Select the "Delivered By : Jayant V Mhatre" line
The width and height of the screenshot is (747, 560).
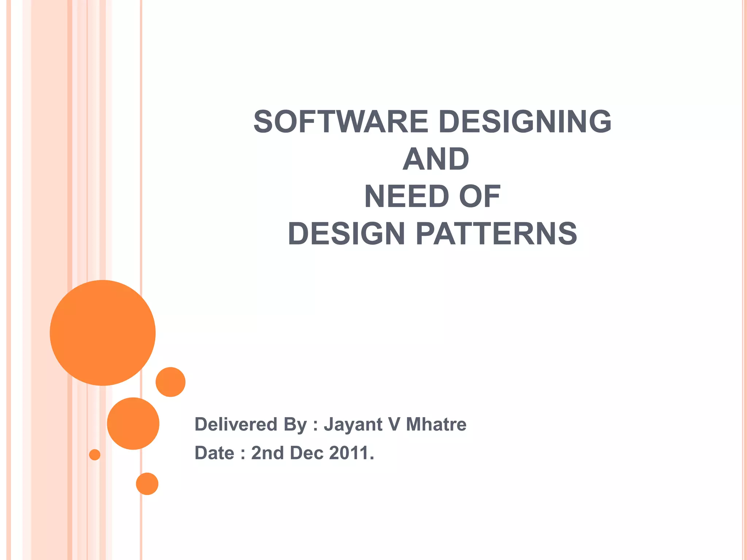[x=330, y=424]
